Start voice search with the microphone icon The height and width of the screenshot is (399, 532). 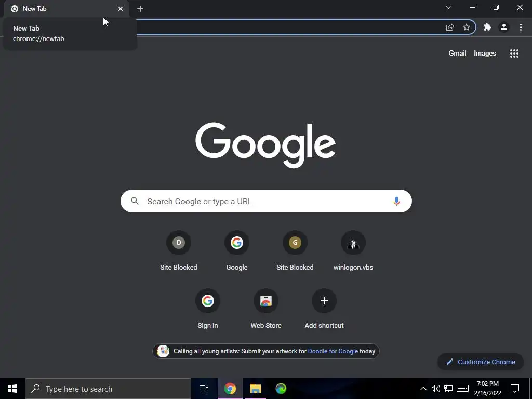[396, 201]
